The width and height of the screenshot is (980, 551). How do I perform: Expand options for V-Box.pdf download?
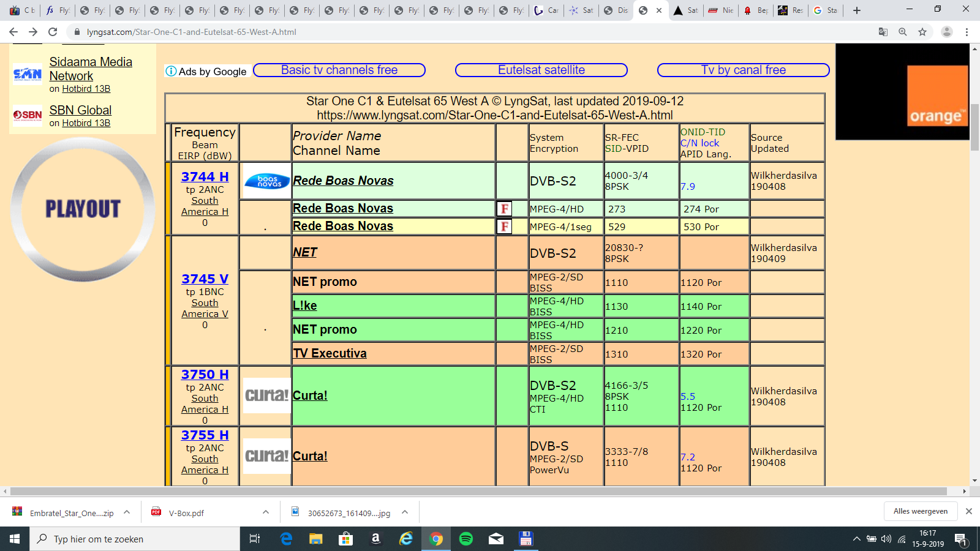(266, 512)
